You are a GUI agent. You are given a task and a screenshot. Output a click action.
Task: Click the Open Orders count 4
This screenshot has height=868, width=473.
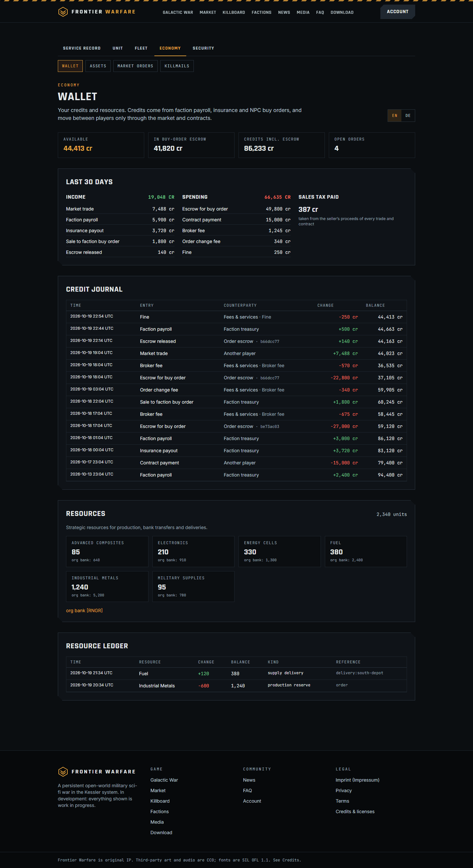tap(336, 148)
